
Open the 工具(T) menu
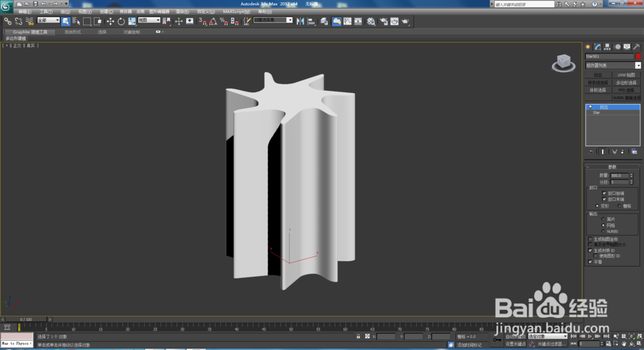(46, 12)
